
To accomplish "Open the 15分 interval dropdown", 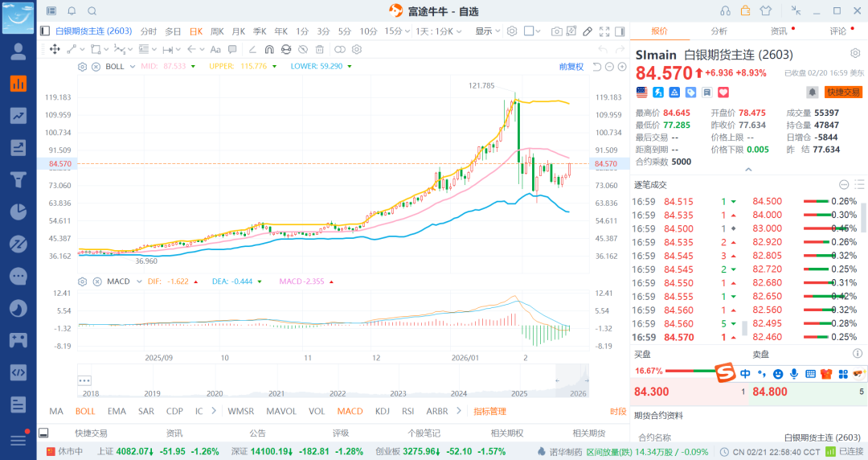I will (x=395, y=31).
